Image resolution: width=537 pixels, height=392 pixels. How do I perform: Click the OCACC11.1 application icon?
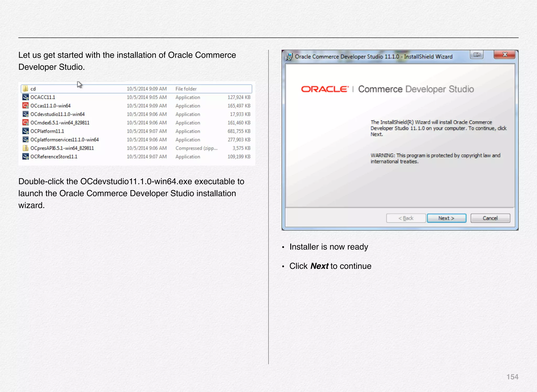[x=25, y=97]
